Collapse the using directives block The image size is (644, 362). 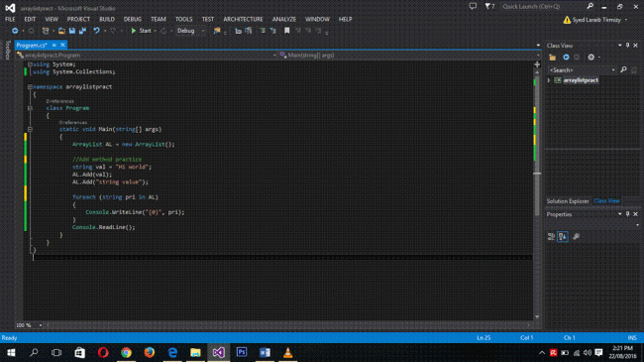[x=30, y=64]
